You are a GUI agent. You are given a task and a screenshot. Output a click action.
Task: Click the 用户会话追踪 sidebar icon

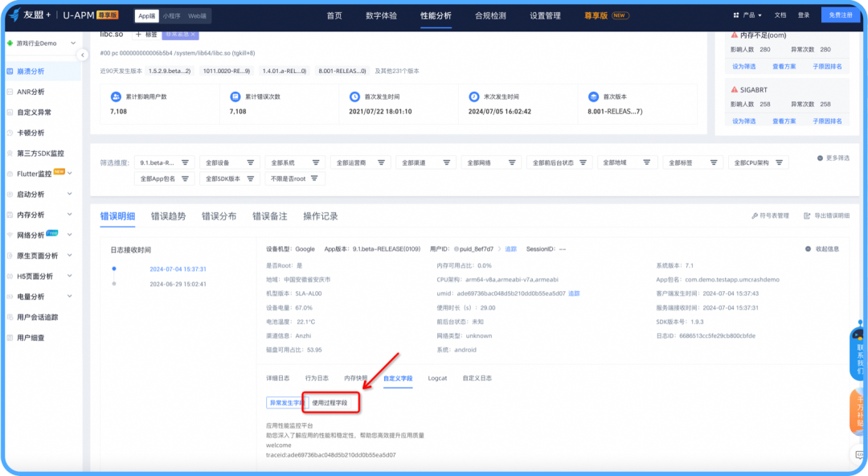pyautogui.click(x=10, y=318)
